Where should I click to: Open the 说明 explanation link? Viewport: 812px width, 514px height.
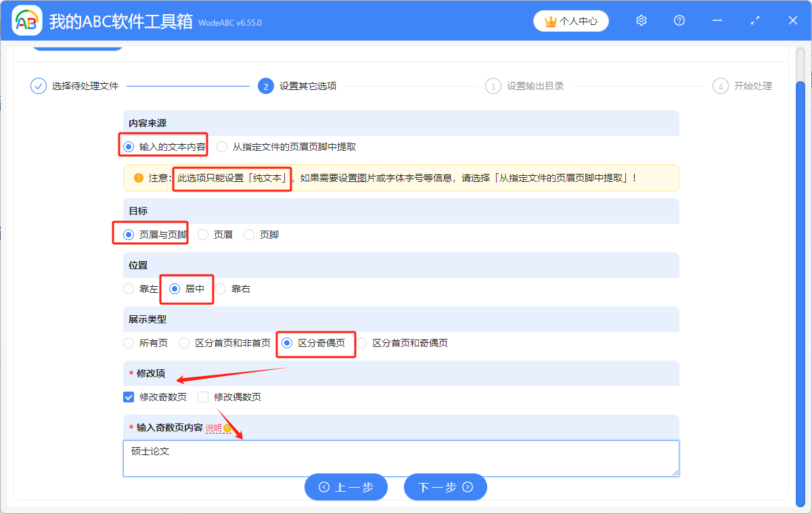click(x=213, y=428)
